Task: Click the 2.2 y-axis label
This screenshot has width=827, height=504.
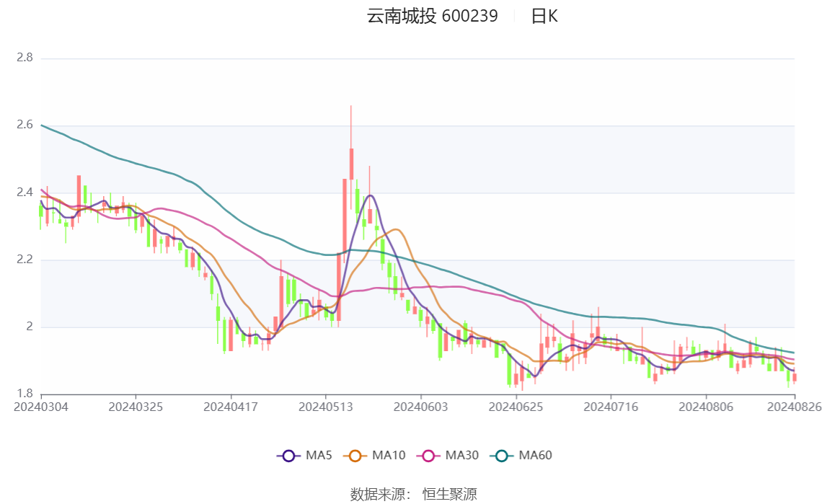Action: pos(25,260)
